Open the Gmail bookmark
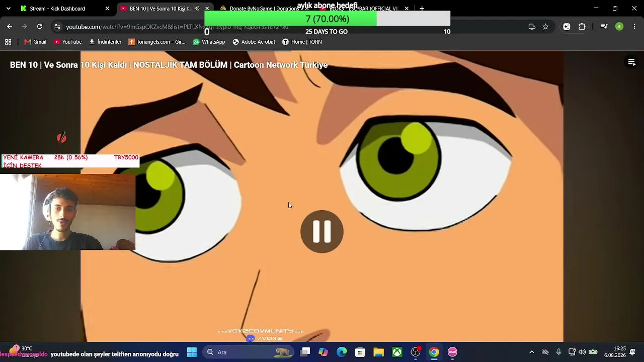644x362 pixels. tap(35, 42)
